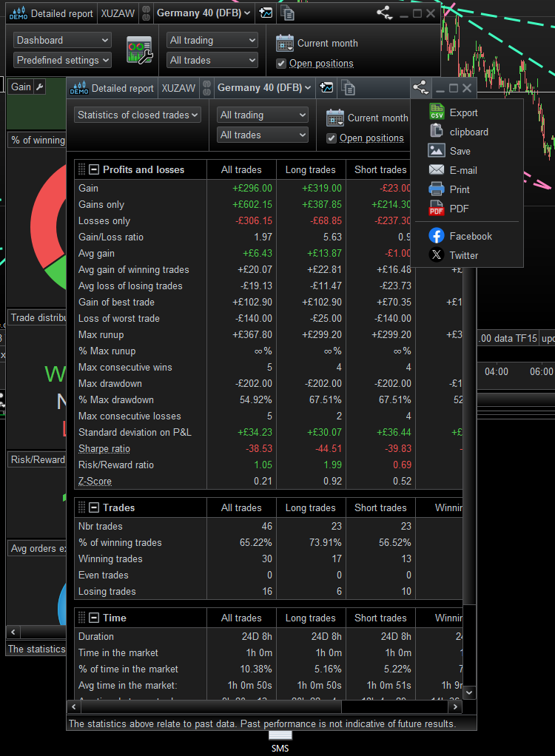Click copy pages icon in front window title bar
Screen dimensions: 555x756
point(348,88)
